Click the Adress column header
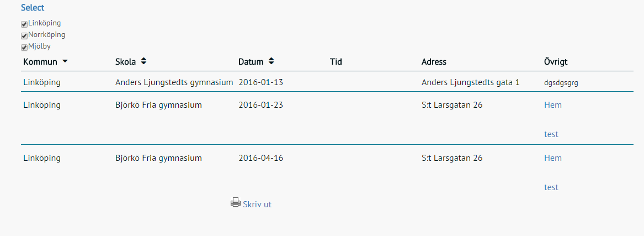644x236 pixels. [434, 62]
